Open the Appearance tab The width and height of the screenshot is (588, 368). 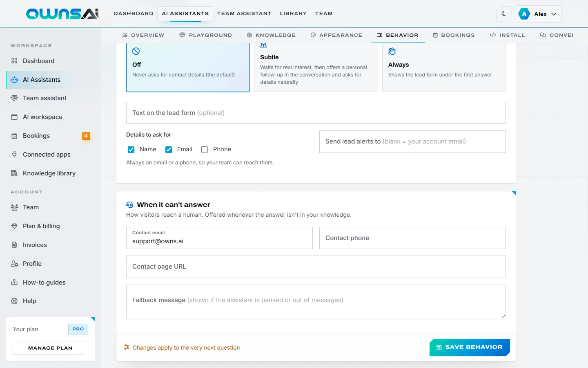tap(336, 35)
